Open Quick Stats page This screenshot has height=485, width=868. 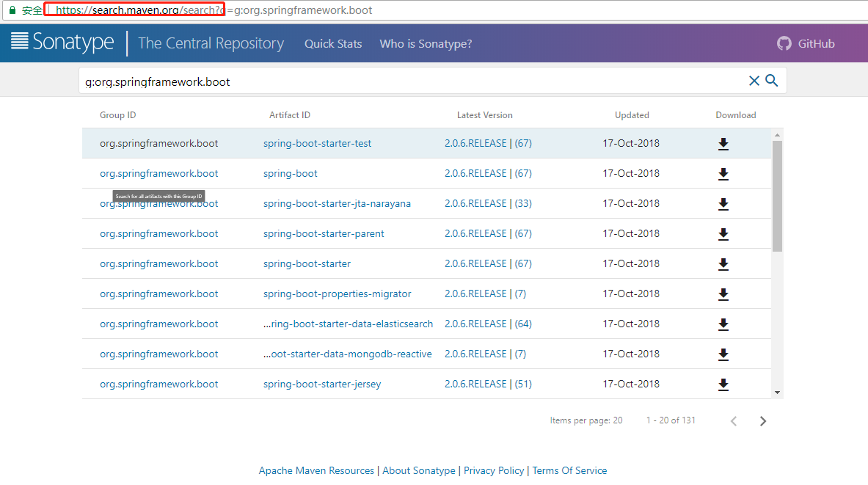click(x=333, y=44)
